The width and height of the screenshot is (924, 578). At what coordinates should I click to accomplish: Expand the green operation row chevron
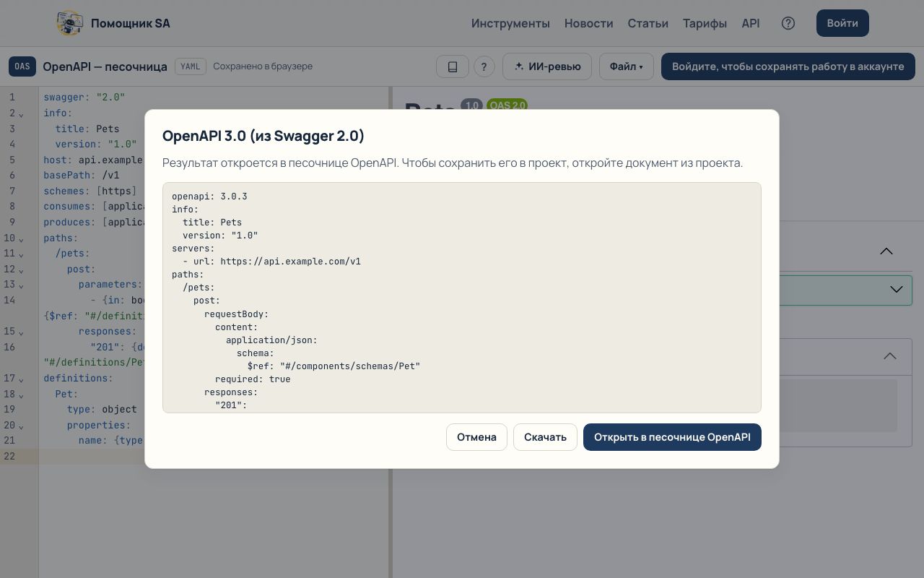tap(897, 289)
